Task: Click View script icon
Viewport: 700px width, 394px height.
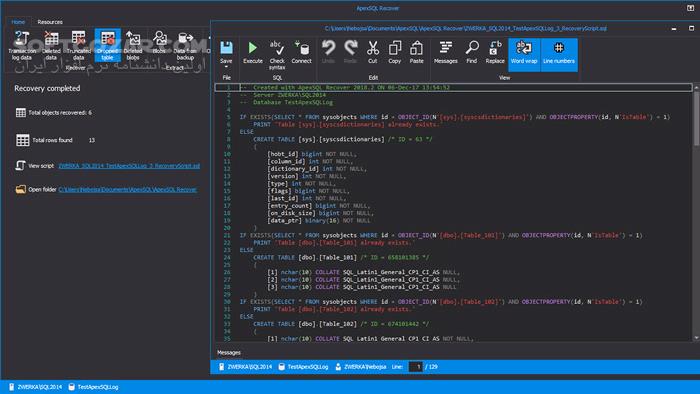Action: (20, 166)
